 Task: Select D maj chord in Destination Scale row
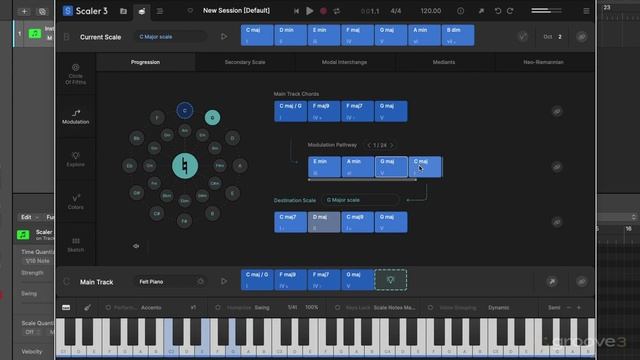pyautogui.click(x=324, y=222)
